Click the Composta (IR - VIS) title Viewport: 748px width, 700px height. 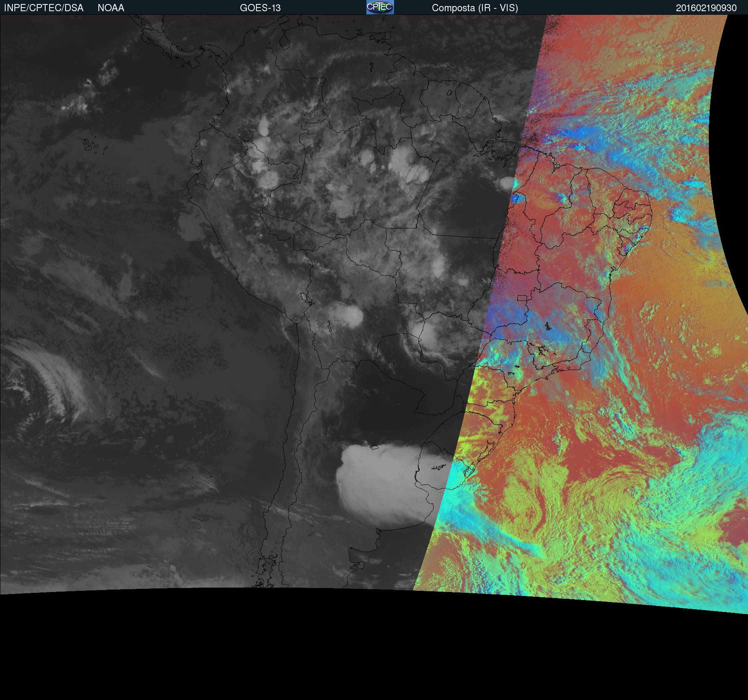pos(475,8)
